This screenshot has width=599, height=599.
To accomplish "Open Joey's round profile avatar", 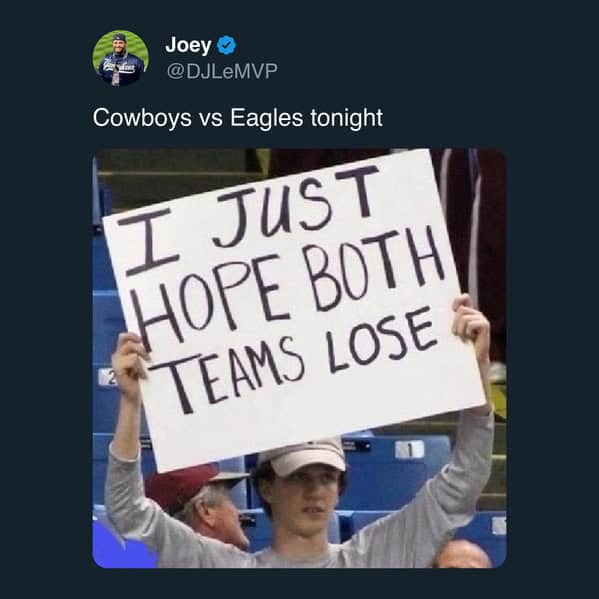I will (120, 58).
